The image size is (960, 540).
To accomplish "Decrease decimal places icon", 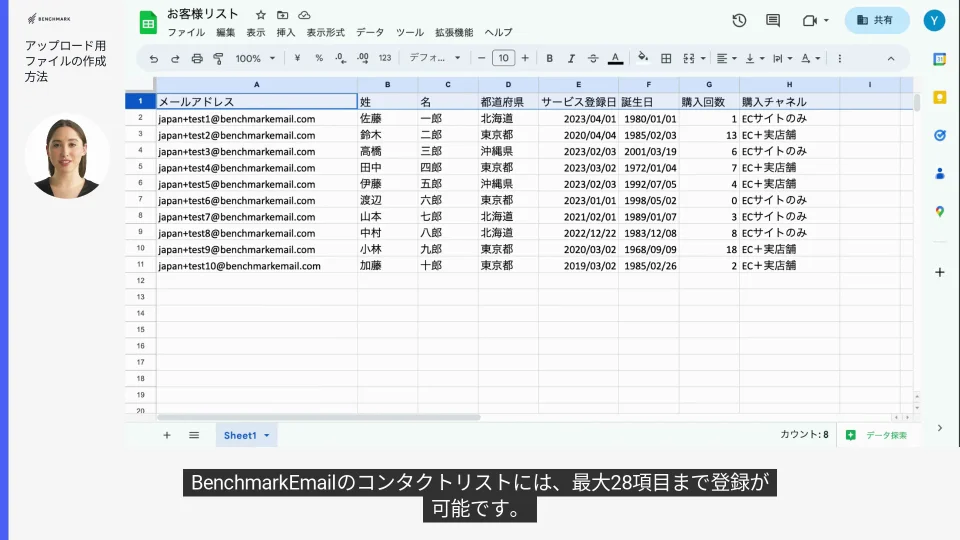I will point(340,58).
